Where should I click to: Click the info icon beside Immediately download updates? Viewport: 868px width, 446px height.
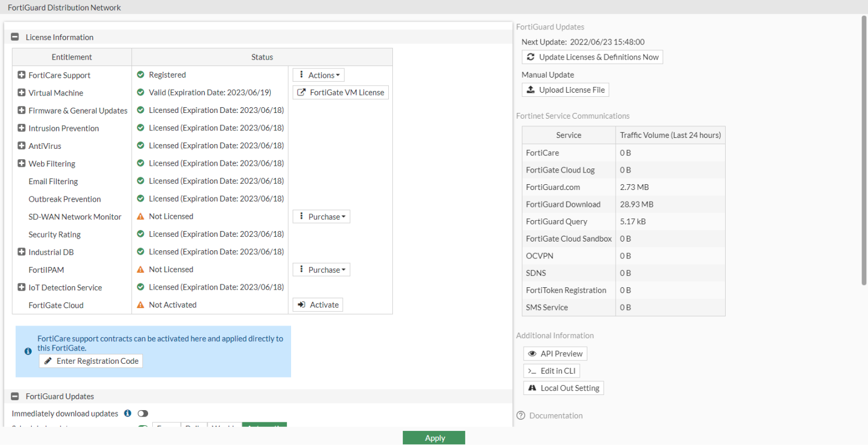click(127, 413)
